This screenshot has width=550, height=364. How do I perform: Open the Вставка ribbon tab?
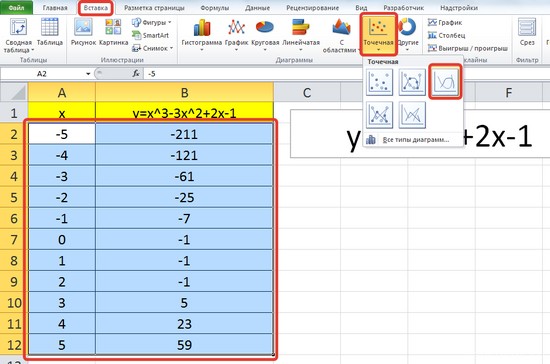(95, 7)
